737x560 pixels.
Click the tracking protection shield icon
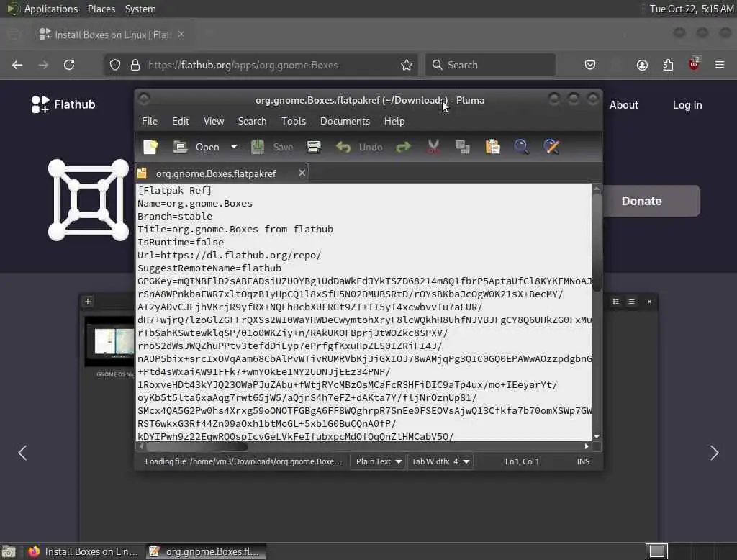tap(115, 65)
